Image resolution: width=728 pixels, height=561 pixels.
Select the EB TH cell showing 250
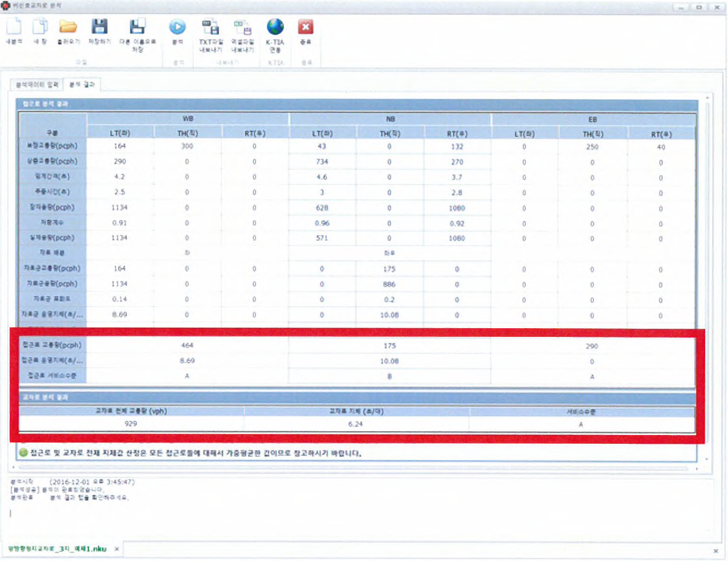coord(592,147)
